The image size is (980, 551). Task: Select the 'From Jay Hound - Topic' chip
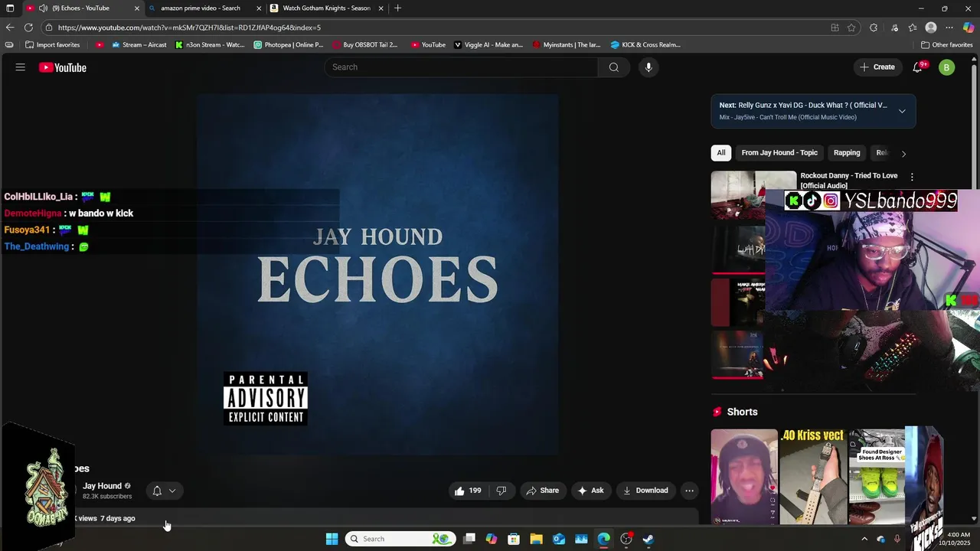[x=779, y=153]
